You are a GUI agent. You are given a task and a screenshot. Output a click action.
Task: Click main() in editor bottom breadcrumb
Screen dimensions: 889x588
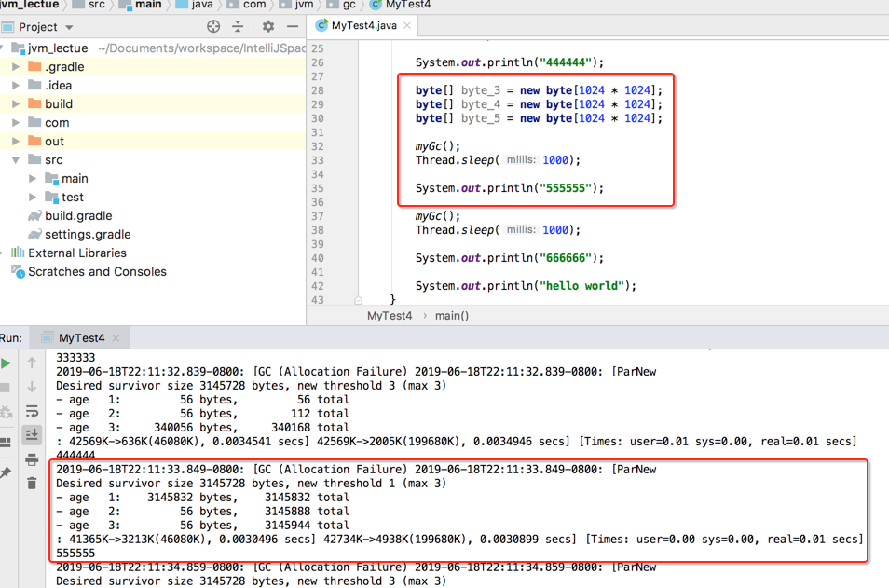452,316
